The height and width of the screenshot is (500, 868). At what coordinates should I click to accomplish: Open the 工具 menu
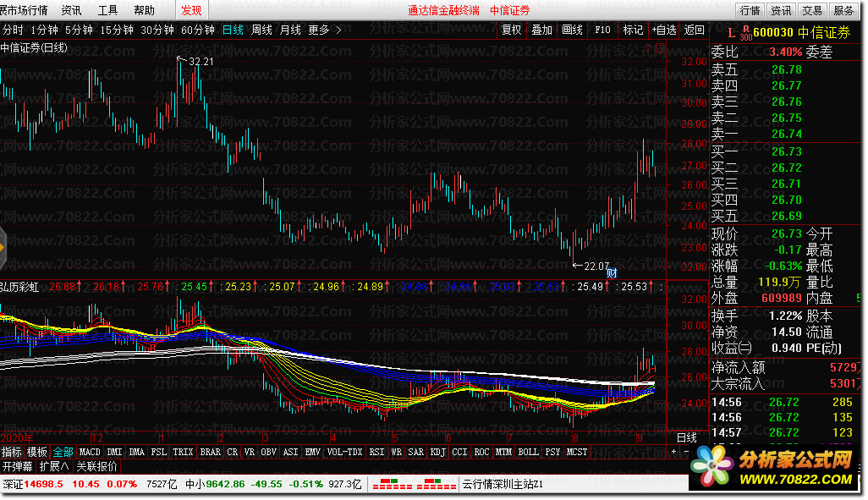point(108,10)
